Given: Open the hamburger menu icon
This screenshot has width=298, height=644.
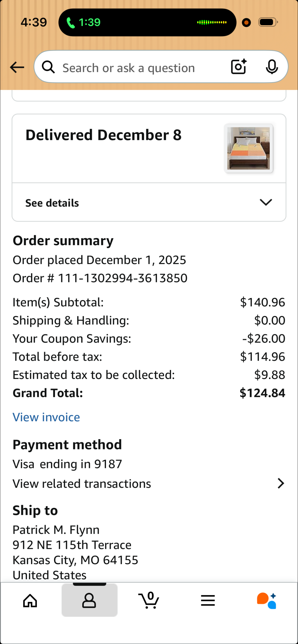Looking at the screenshot, I should [208, 601].
